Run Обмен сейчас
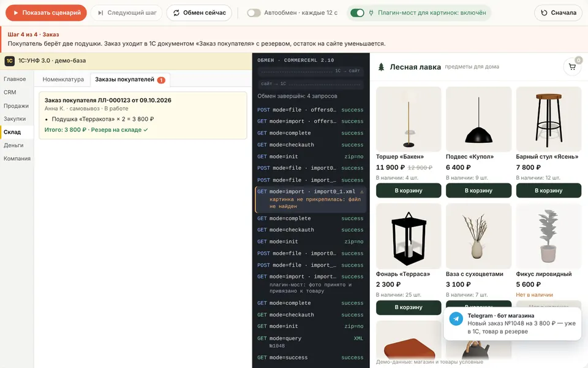Image resolution: width=588 pixels, height=368 pixels. click(x=199, y=13)
